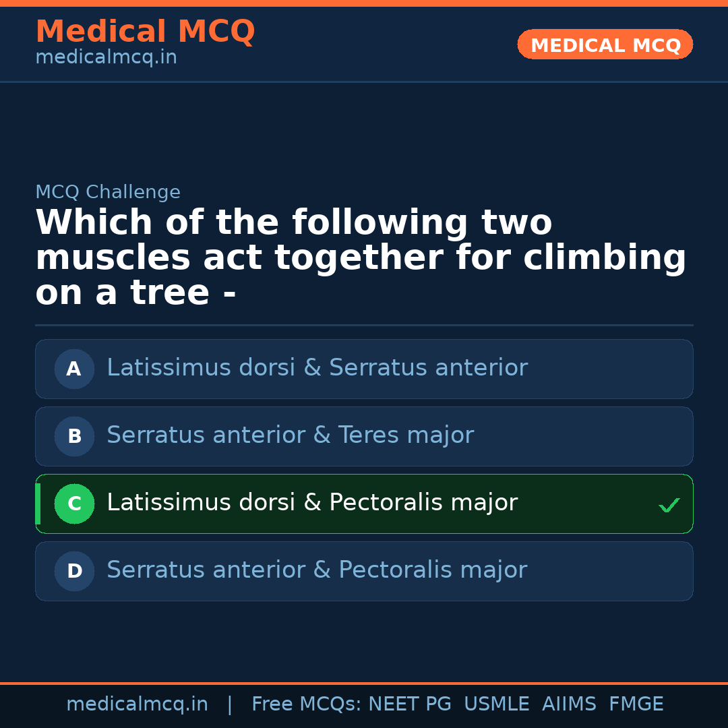Click the MCQ Challenge label
The width and height of the screenshot is (728, 728).
coord(108,192)
